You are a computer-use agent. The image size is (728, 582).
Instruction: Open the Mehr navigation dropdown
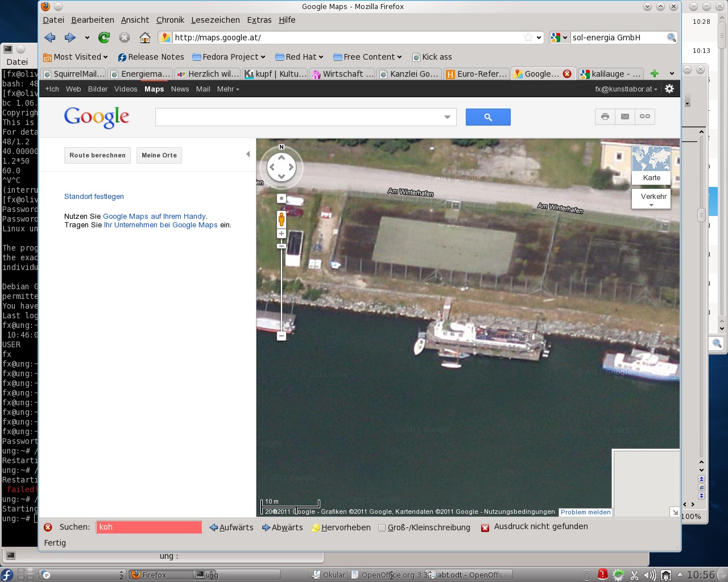click(227, 89)
